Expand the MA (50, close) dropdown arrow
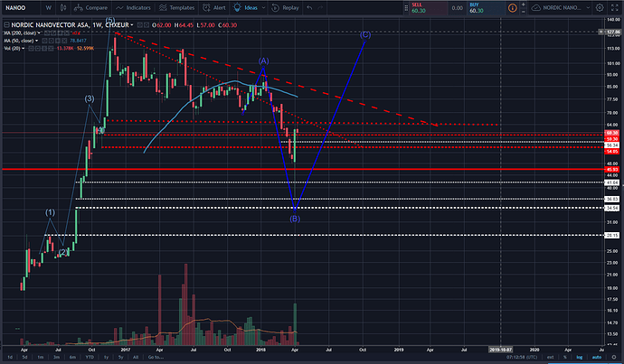The width and height of the screenshot is (624, 364). point(36,41)
